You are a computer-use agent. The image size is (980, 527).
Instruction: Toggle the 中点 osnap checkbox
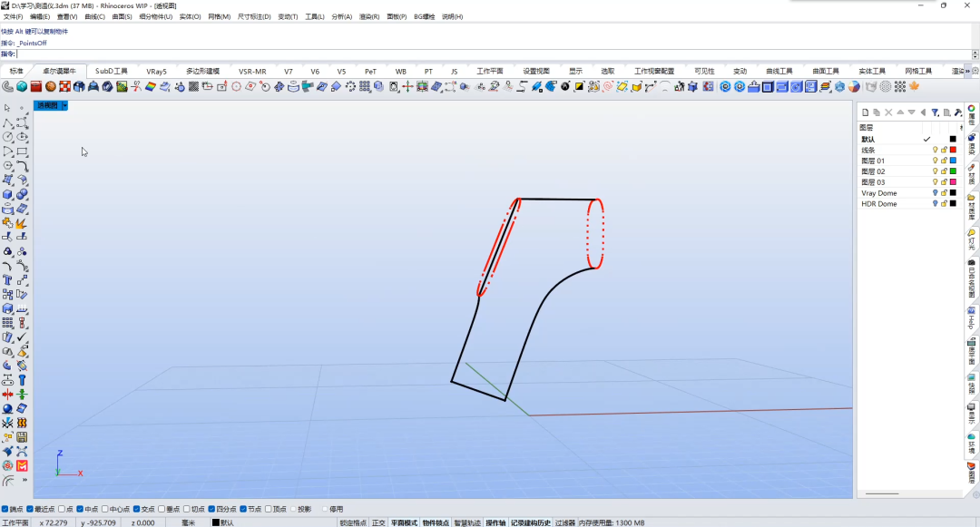tap(80, 509)
